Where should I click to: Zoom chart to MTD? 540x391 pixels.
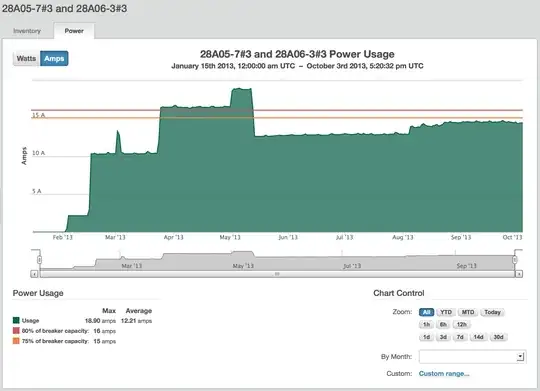click(468, 312)
